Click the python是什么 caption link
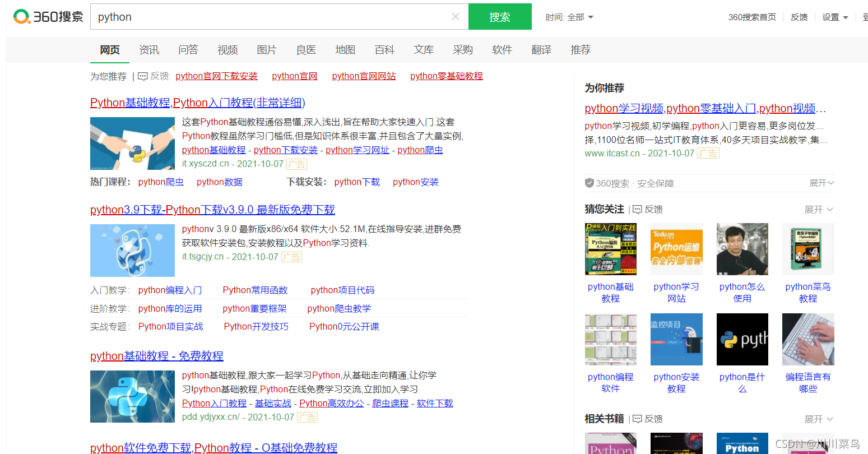The width and height of the screenshot is (868, 454). 742,383
